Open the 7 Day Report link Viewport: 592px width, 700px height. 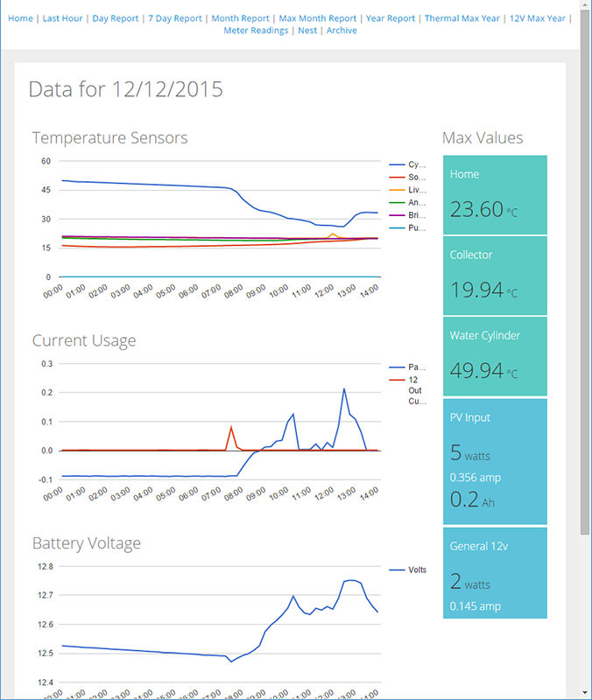175,18
